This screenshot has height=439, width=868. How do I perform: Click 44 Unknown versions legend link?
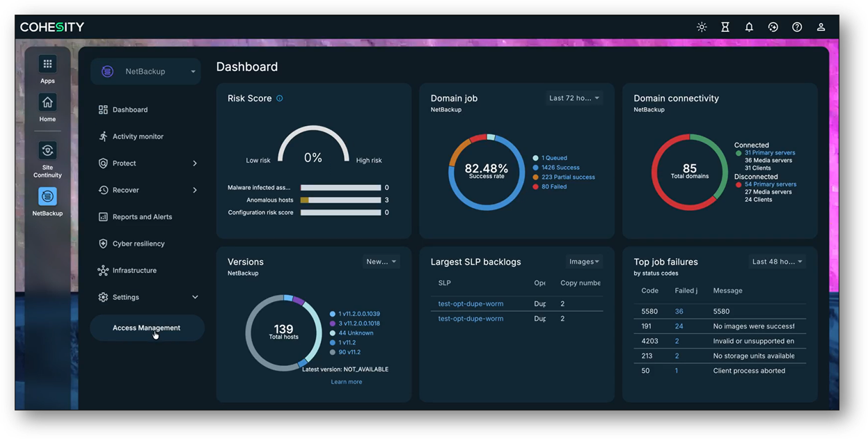click(356, 333)
